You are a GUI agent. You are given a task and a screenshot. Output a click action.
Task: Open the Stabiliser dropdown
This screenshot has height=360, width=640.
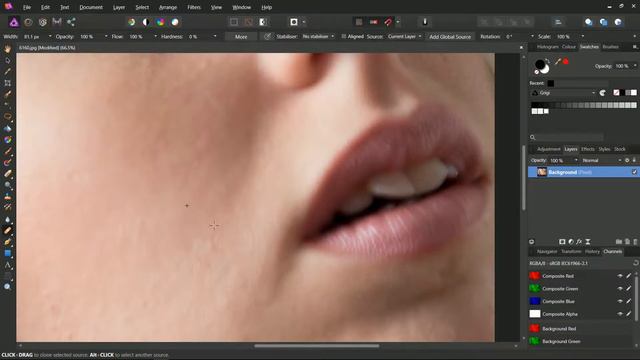318,36
